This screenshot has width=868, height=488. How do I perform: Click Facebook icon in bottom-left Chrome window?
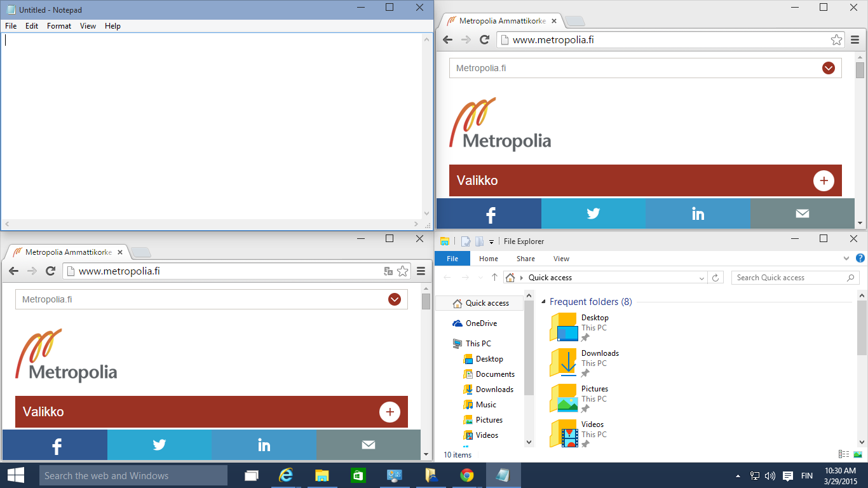tap(55, 445)
